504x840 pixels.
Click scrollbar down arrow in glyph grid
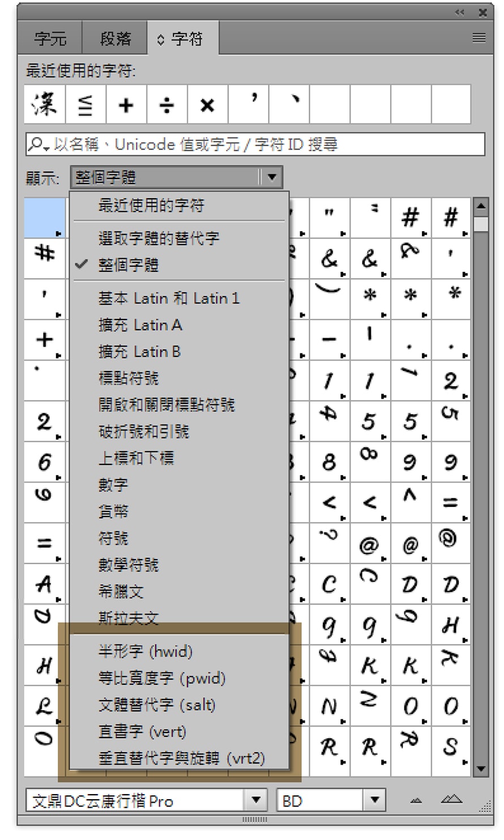(481, 769)
